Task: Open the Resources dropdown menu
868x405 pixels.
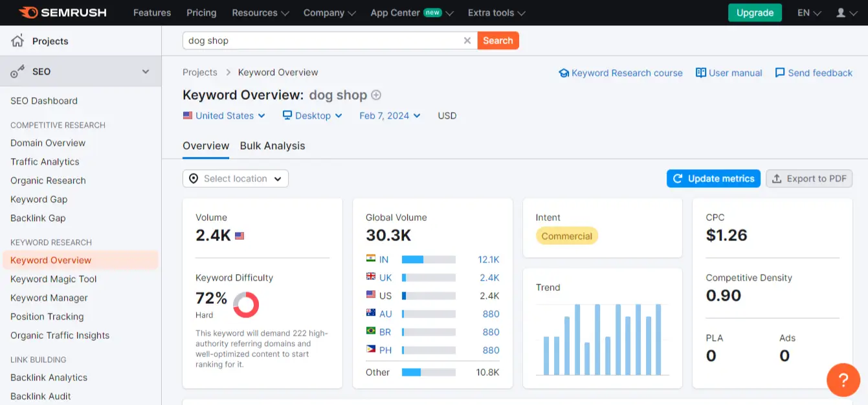Action: (261, 12)
